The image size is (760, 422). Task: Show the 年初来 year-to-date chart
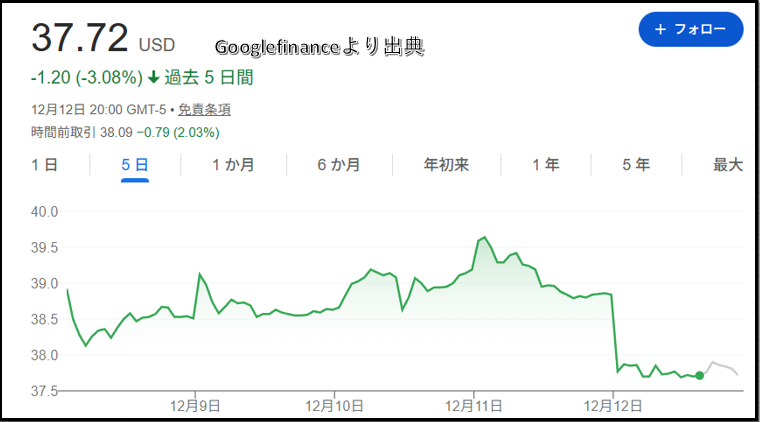click(446, 165)
